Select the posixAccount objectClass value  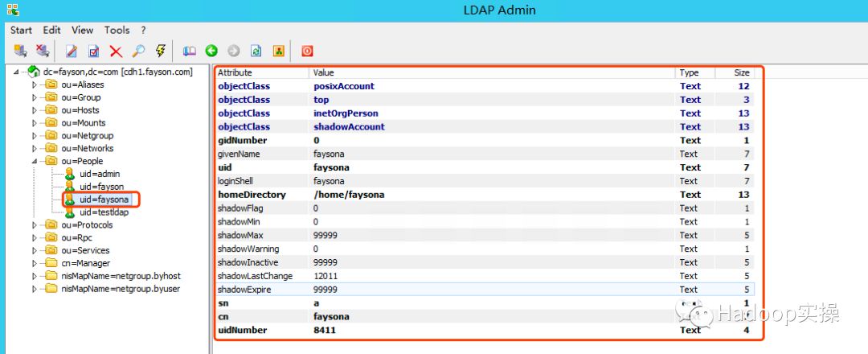click(x=344, y=86)
